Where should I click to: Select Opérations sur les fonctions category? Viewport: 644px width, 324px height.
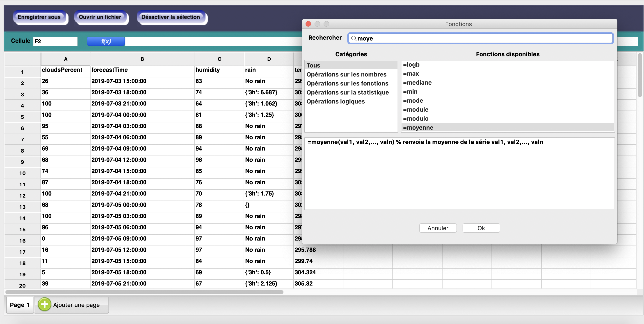coord(351,83)
